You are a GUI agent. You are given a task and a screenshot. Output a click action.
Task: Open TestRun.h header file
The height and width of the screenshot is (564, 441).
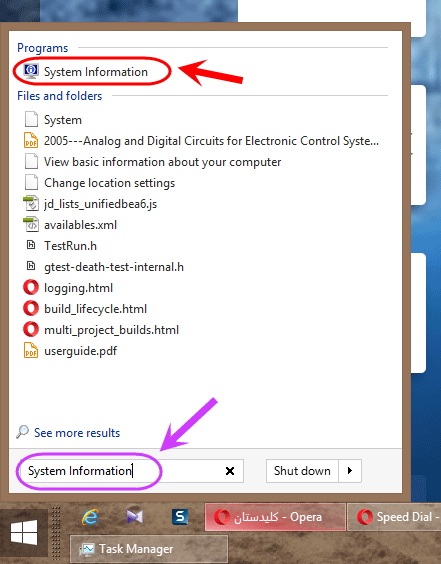pyautogui.click(x=70, y=246)
